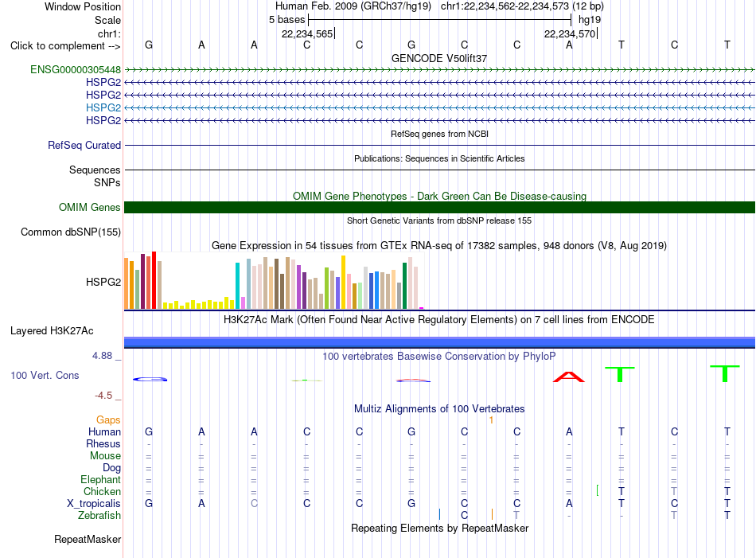Click 'Gene Expression in 54 tissues from GTEx' title

tap(439, 245)
